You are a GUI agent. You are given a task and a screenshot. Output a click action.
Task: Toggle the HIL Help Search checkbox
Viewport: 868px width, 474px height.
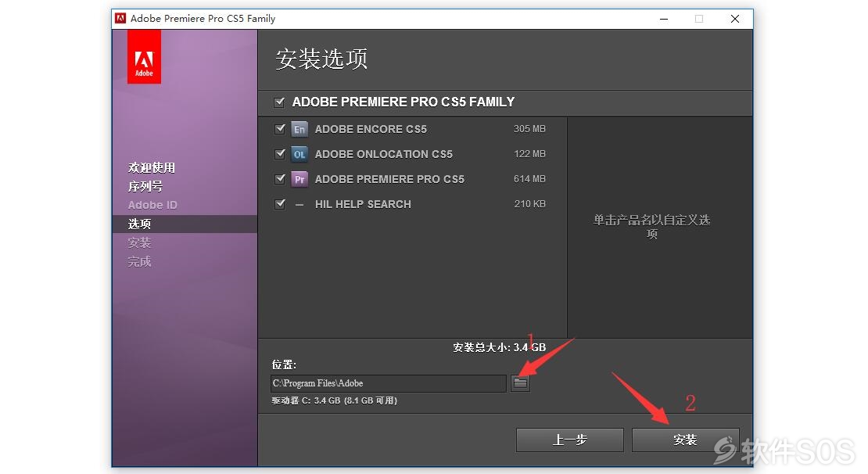click(279, 204)
